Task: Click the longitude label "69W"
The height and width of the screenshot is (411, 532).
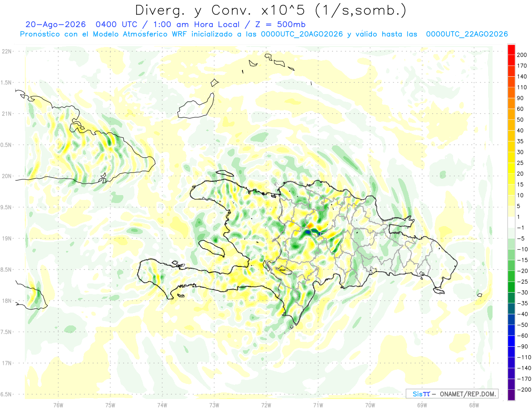Action: click(422, 405)
